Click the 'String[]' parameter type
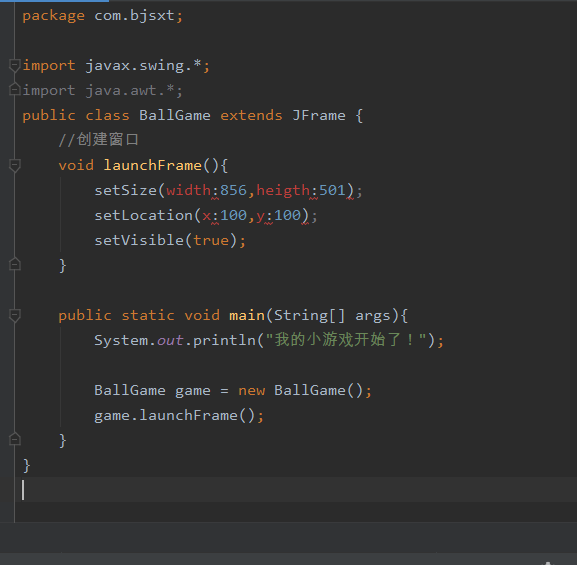577x565 pixels. click(310, 316)
